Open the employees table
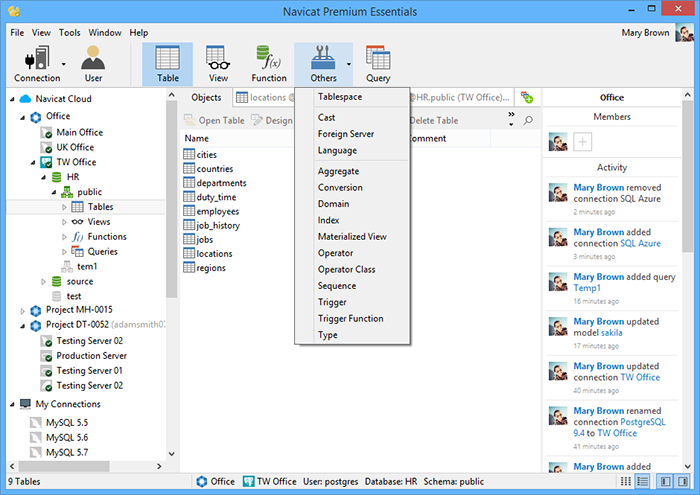The image size is (700, 495). (x=217, y=211)
